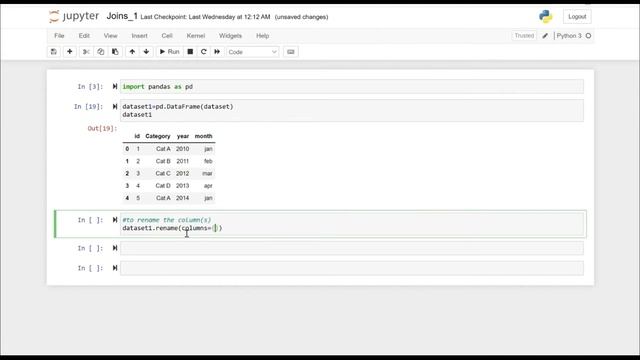Click the Cat C table cell
This screenshot has width=640, height=360.
click(163, 173)
